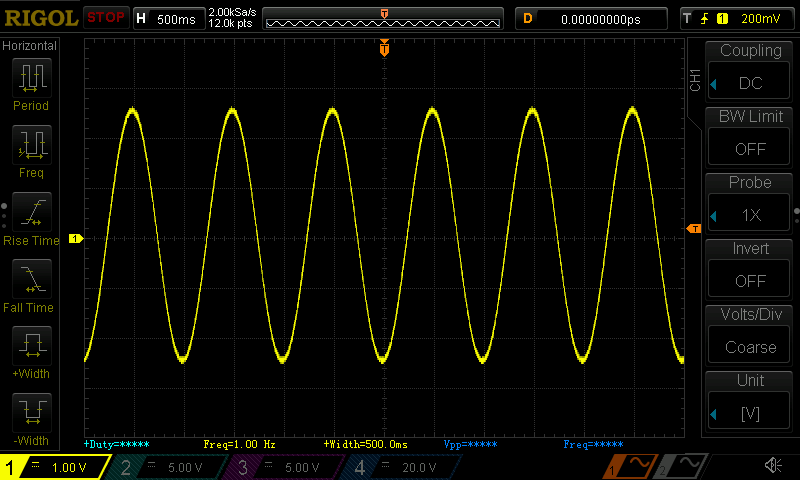Click the Vpp=***** measurement readout

pos(470,444)
